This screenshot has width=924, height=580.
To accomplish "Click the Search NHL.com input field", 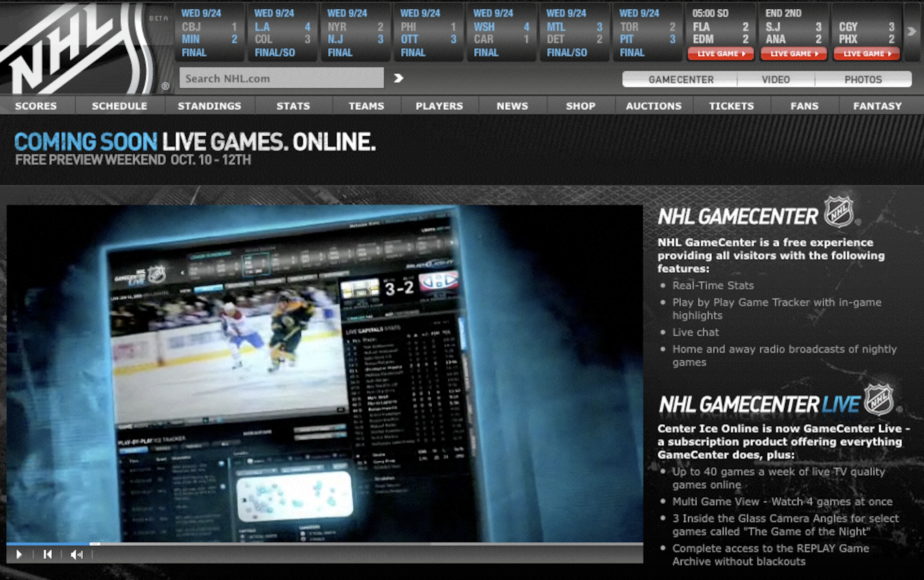I will (281, 78).
